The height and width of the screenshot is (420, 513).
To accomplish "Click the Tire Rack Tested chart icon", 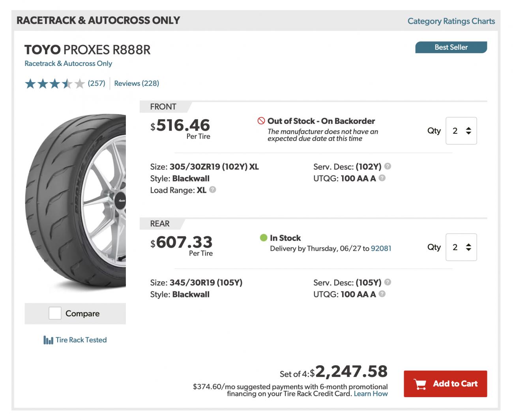I will (48, 340).
